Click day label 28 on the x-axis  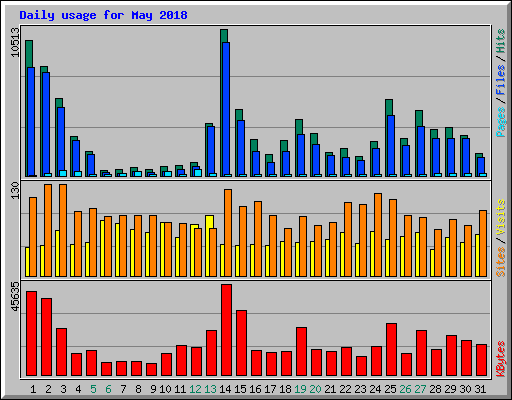tap(435, 389)
